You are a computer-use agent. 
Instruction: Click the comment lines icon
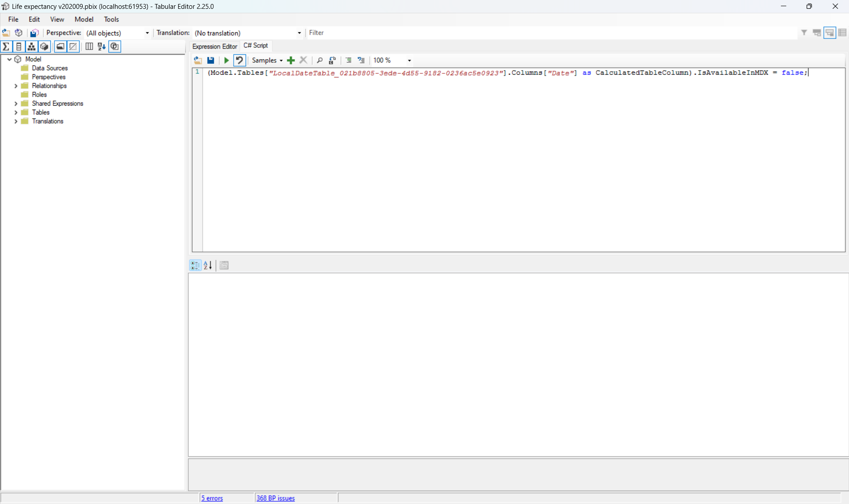349,60
